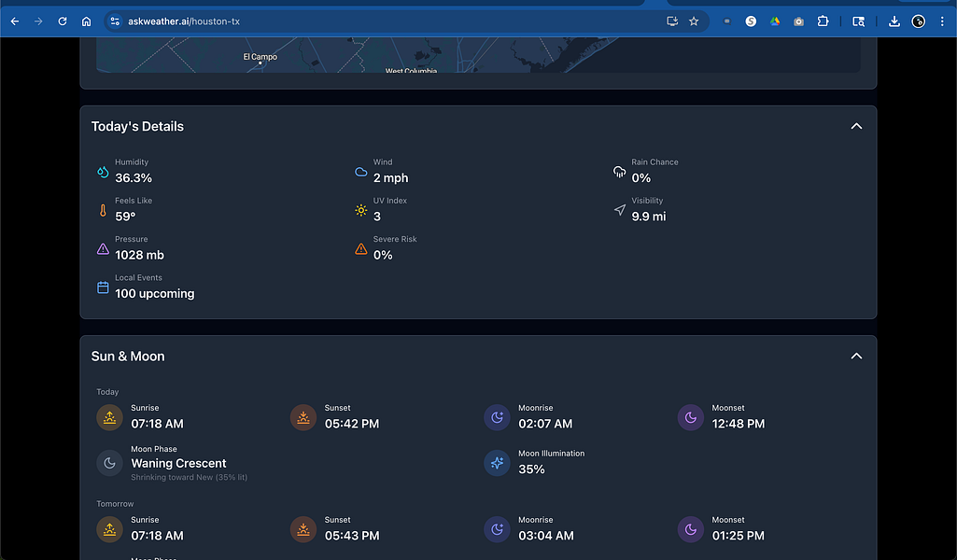Select the 2 mph wind value
Viewport: 957px width, 560px height.
pos(390,178)
